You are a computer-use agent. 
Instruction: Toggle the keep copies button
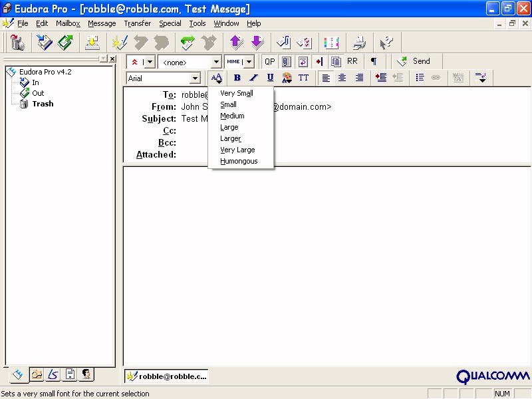336,61
